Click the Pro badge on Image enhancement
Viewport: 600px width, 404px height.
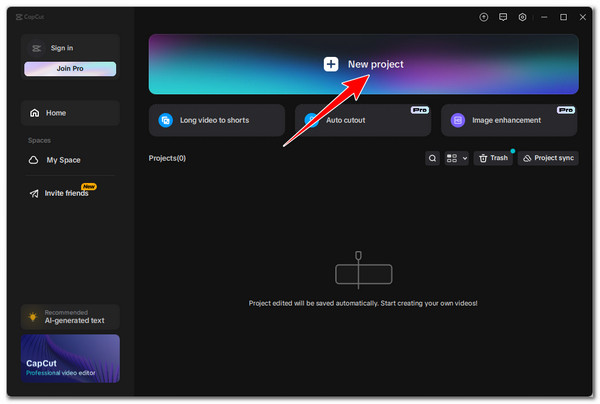click(x=566, y=110)
